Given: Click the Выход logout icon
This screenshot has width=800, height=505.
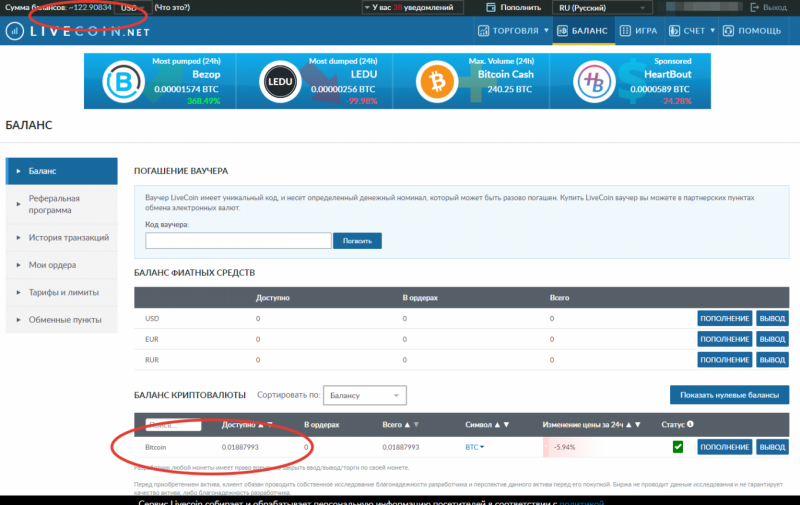Looking at the screenshot, I should [755, 7].
